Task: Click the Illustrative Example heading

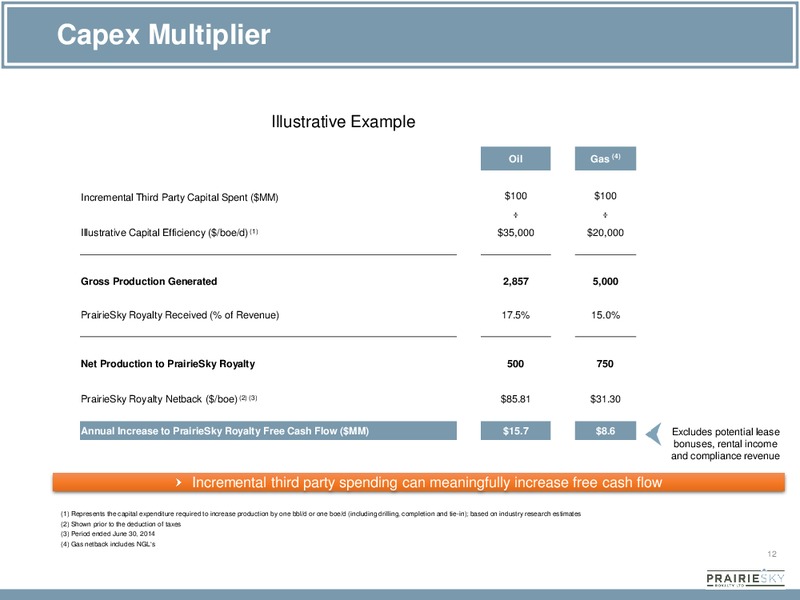Action: [x=343, y=122]
